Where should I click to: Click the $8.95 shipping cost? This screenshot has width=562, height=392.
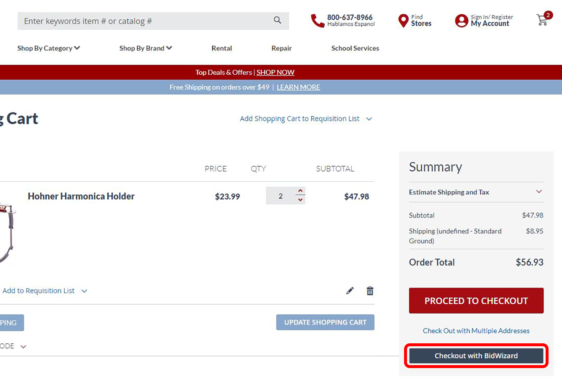pos(534,231)
